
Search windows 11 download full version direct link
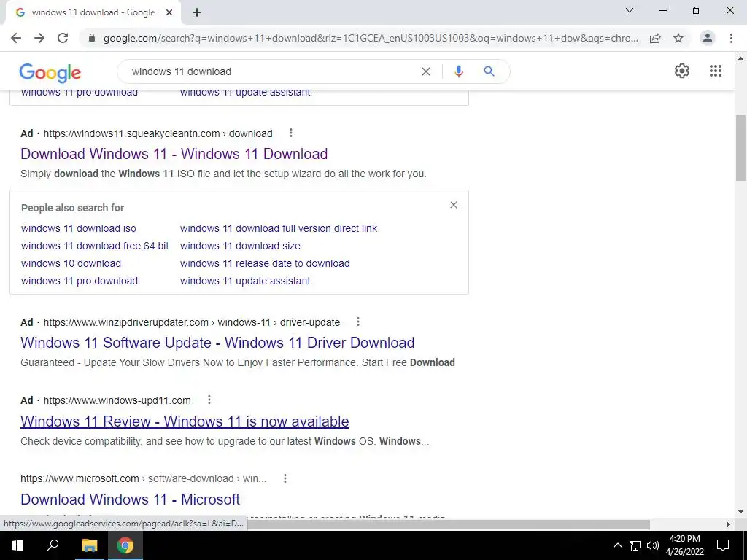(x=278, y=228)
